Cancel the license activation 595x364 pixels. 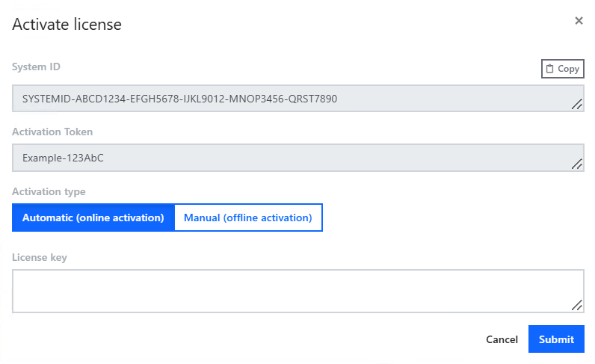pyautogui.click(x=502, y=339)
